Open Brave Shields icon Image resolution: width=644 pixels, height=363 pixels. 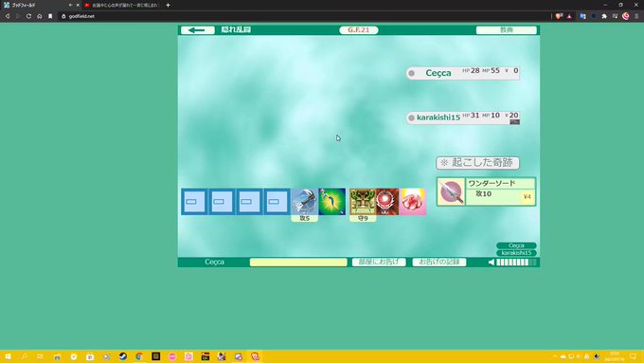(559, 16)
